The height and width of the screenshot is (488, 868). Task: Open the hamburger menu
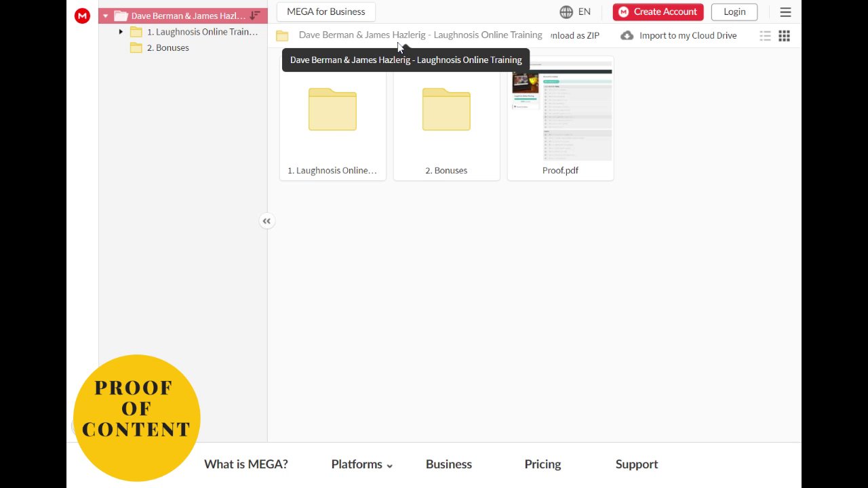tap(785, 12)
